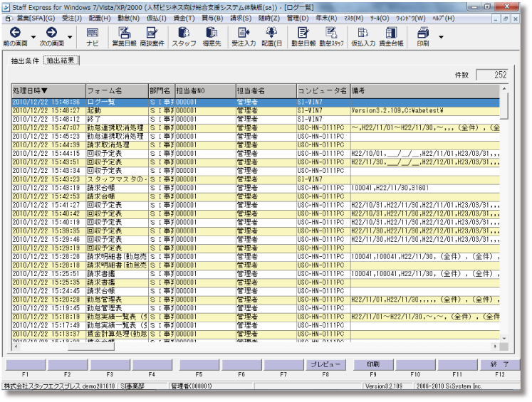Expand dropdown arrow beside 印刷 icon
532x402 pixels.
point(441,36)
